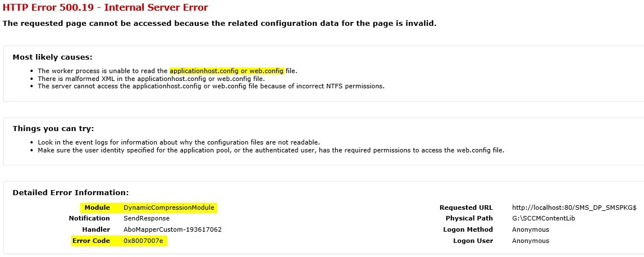
Task: Click the application pool identity suggestion
Action: (271, 150)
